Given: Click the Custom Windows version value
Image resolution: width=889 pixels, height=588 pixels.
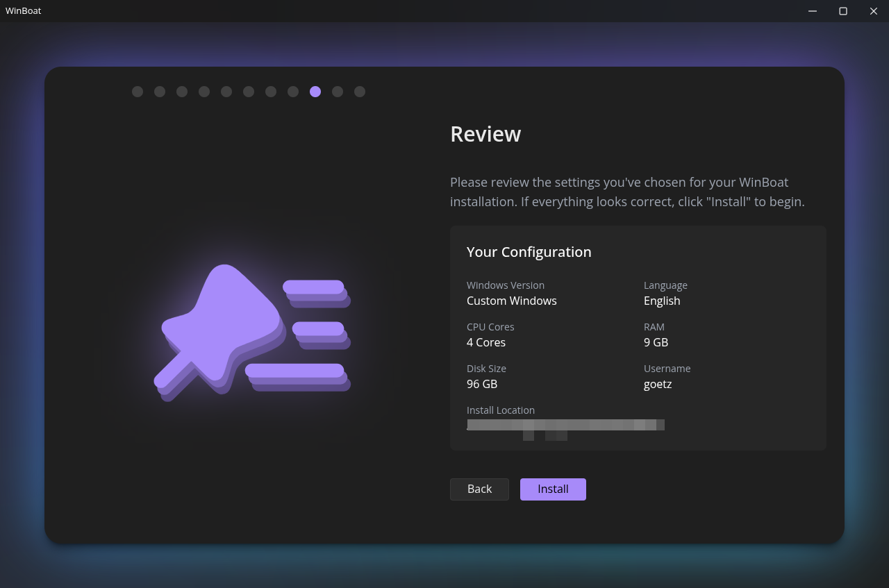Looking at the screenshot, I should [x=512, y=301].
